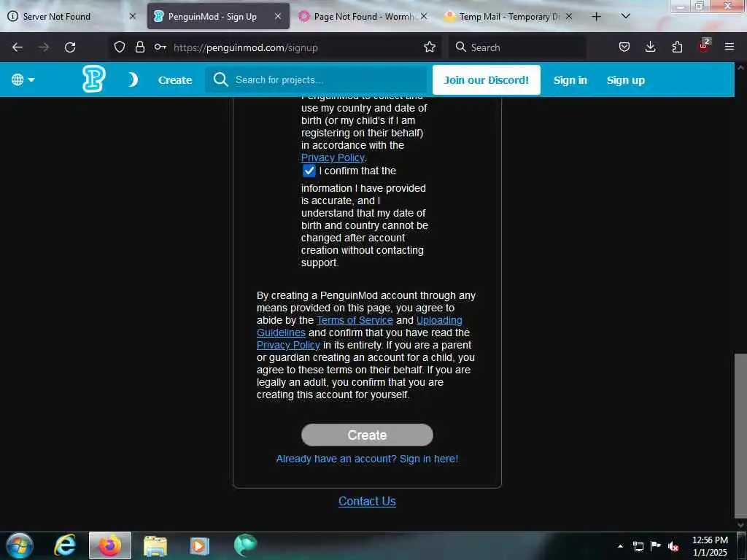Switch to Temp Mail tab
The height and width of the screenshot is (560, 747).
[508, 16]
